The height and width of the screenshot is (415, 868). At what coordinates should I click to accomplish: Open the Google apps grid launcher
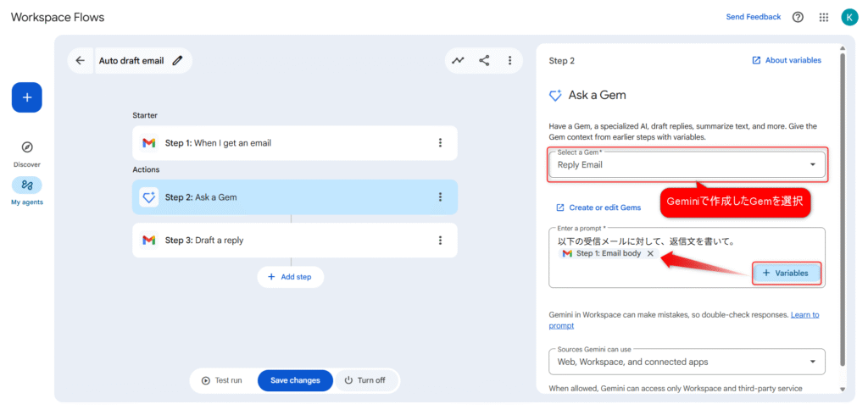coord(823,17)
